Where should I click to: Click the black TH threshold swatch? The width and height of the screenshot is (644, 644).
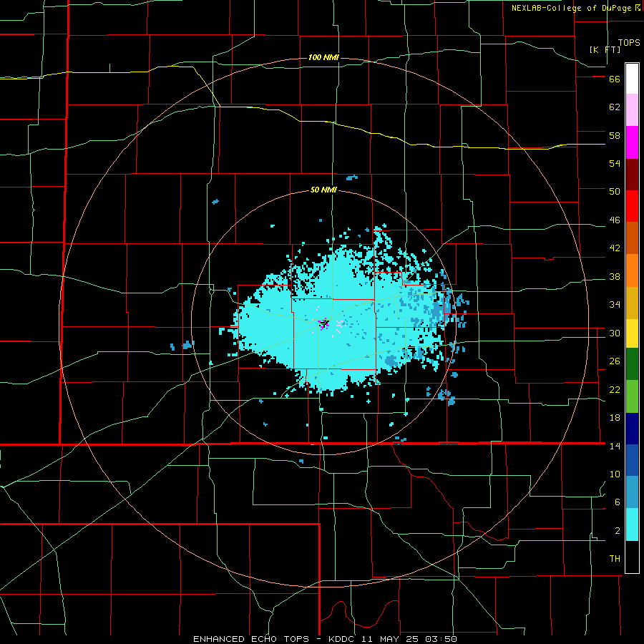click(x=632, y=557)
